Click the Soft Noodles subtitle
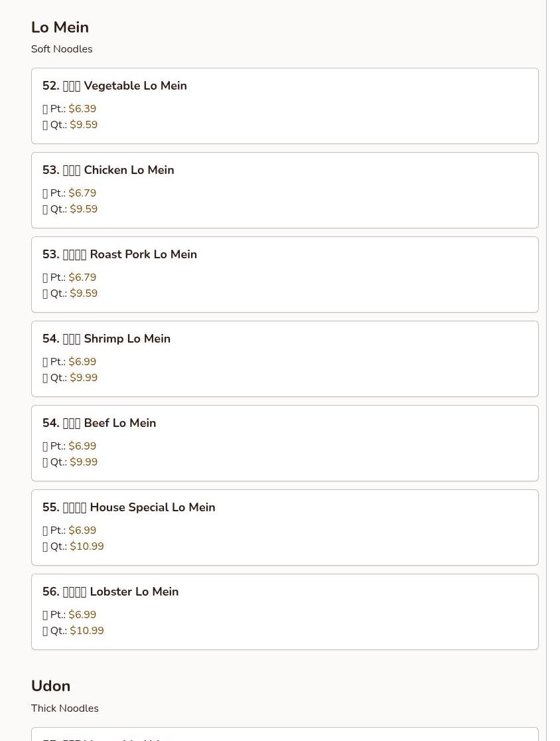The image size is (560, 741). click(62, 49)
